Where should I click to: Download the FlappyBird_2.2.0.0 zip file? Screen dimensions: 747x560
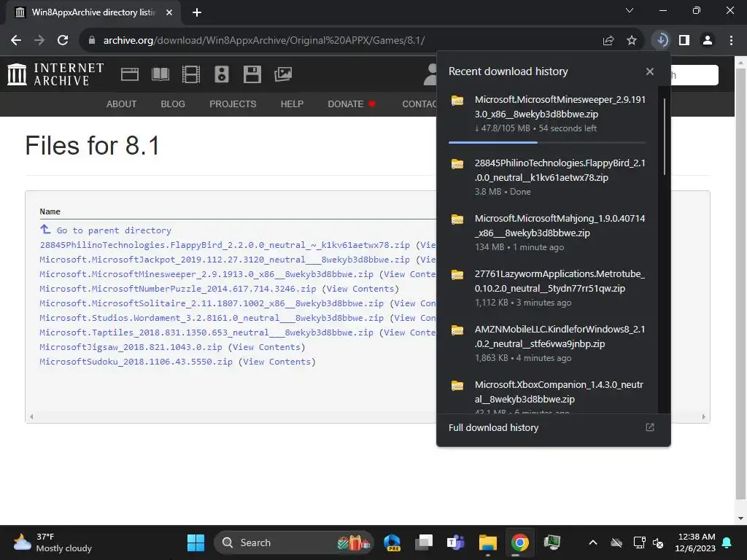(x=225, y=245)
